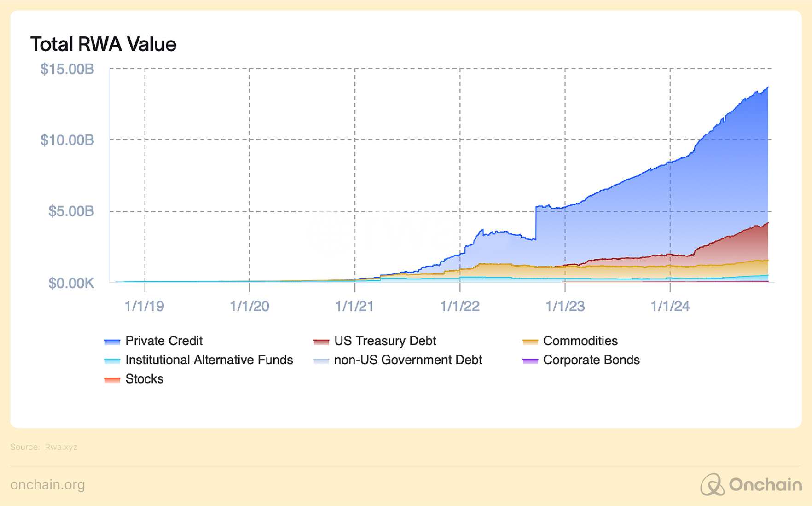This screenshot has height=506, width=812.
Task: Click the non-US Government Debt swatch
Action: pyautogui.click(x=321, y=361)
